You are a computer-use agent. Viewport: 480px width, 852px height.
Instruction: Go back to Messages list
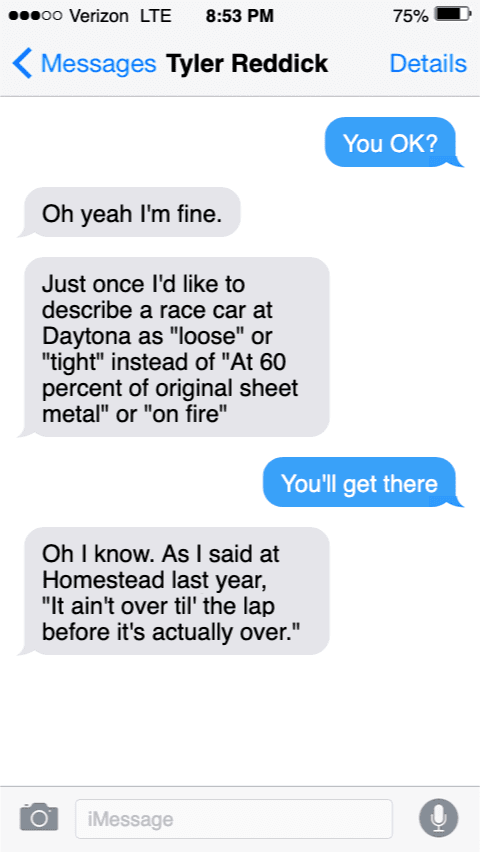(x=84, y=63)
